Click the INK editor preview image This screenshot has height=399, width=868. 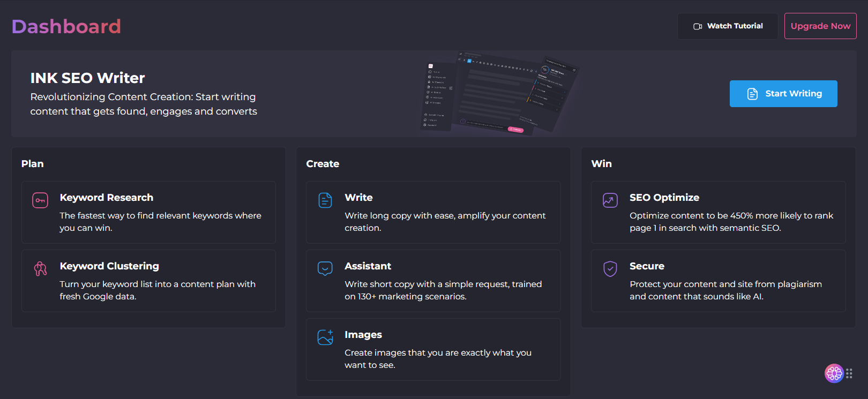pyautogui.click(x=499, y=93)
